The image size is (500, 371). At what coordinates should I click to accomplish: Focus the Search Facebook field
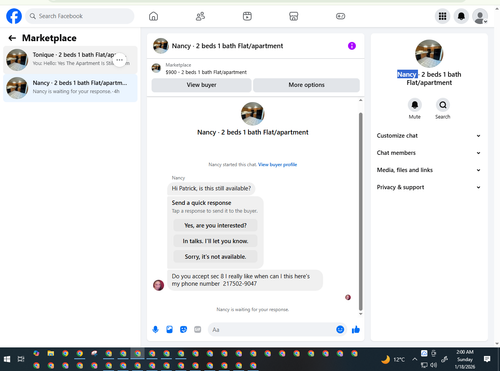pos(80,16)
